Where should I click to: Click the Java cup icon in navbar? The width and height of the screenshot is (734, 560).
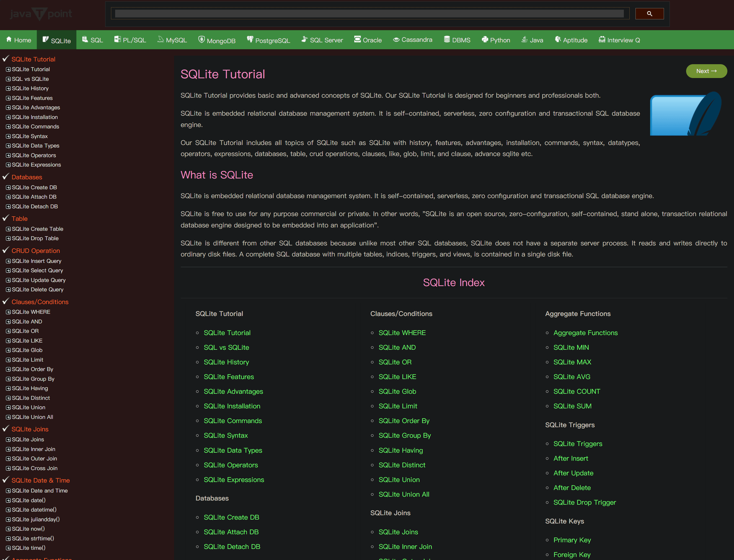pos(524,39)
